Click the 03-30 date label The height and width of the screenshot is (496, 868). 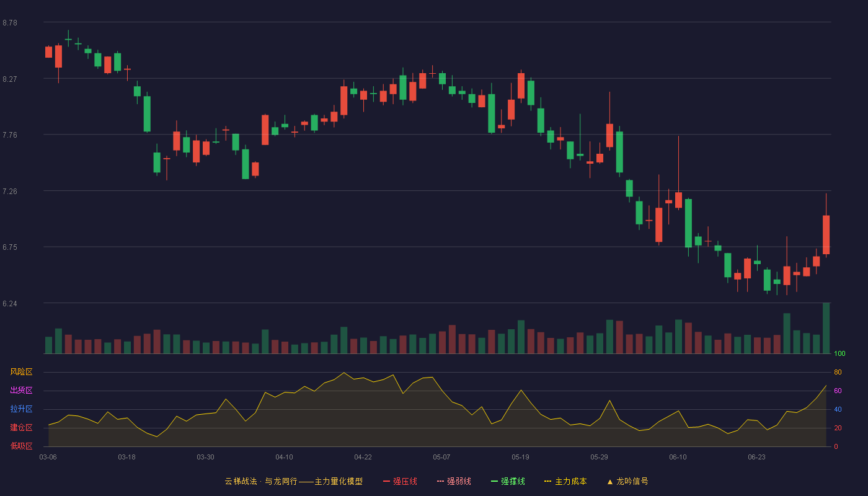coord(205,457)
